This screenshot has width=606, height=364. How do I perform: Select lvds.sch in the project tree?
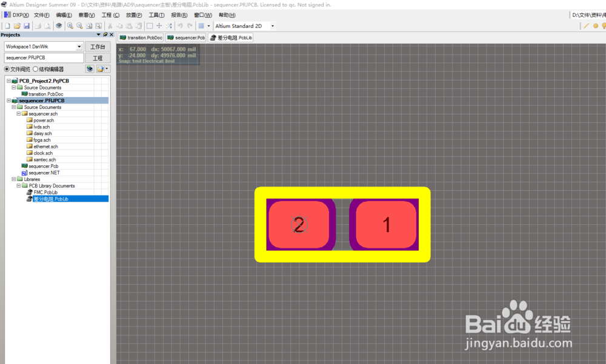(x=41, y=127)
